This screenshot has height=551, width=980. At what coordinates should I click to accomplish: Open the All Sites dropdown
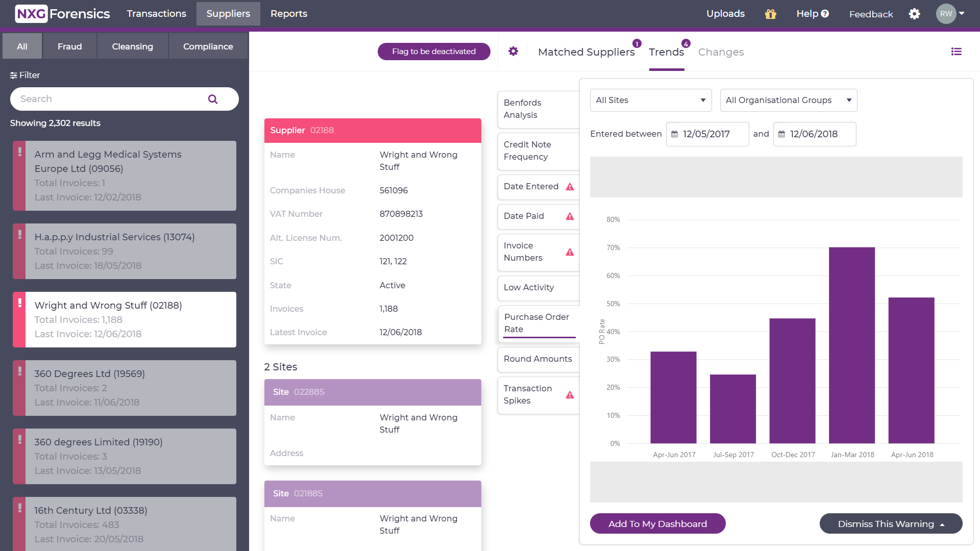650,100
